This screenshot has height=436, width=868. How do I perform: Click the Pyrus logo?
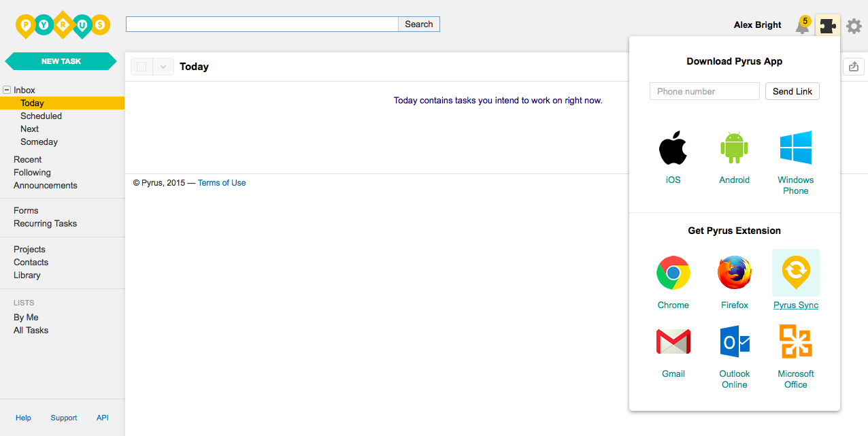[x=63, y=24]
